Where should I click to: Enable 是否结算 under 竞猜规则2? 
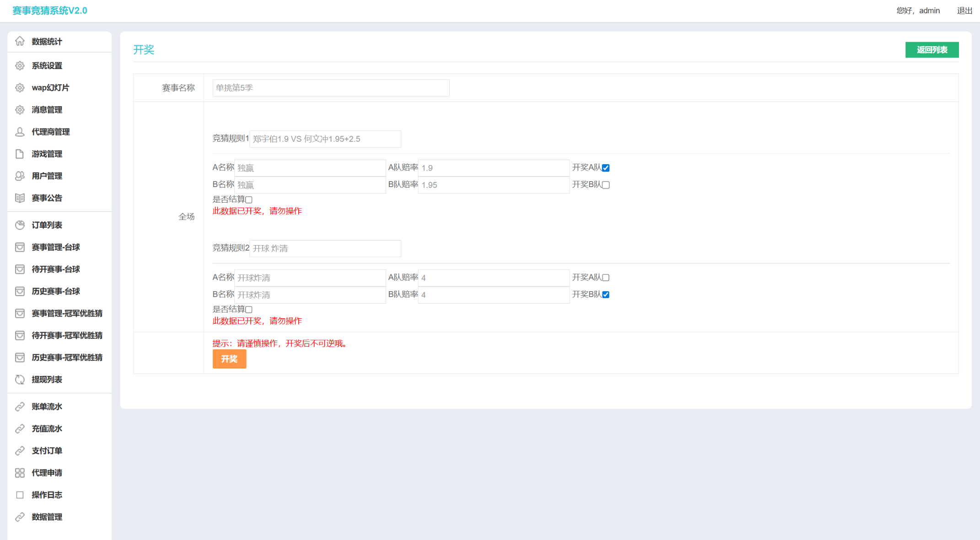pos(249,310)
